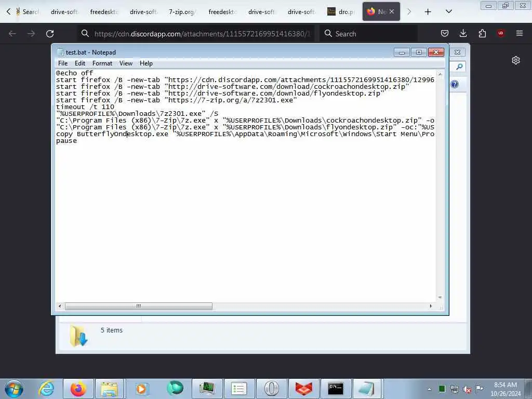The image size is (532, 399).
Task: Click the Notepad title bar document icon
Action: tap(60, 52)
